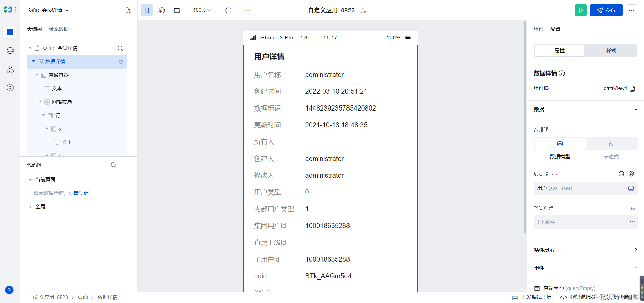Navigate to 页面 breadcrumb
Screen dimensions: 644x303
(x=83, y=297)
